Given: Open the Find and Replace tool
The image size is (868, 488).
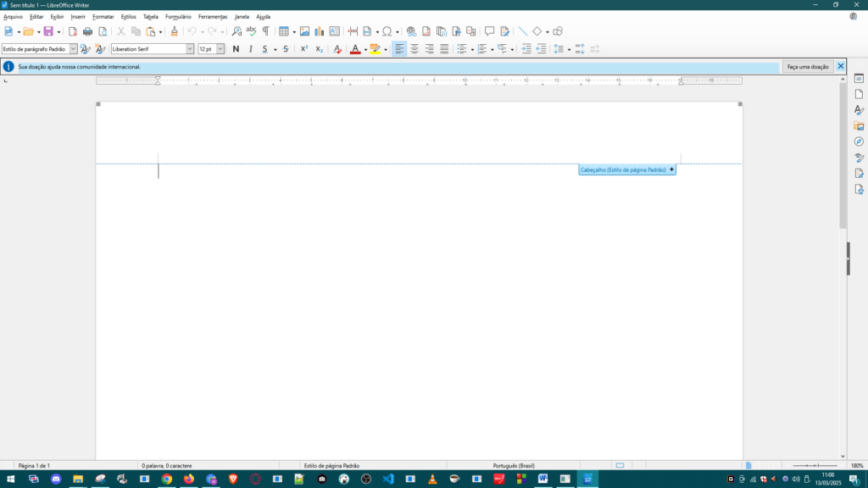Looking at the screenshot, I should pos(236,31).
